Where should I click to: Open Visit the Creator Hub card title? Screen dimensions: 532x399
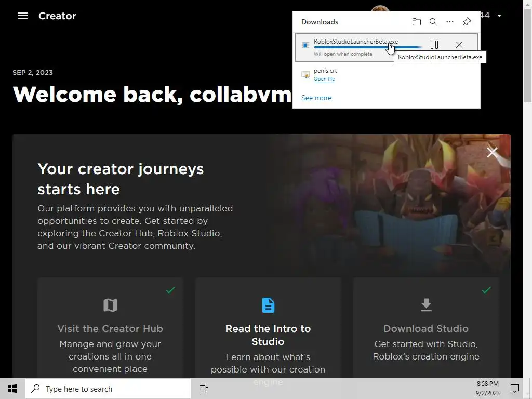click(x=110, y=328)
